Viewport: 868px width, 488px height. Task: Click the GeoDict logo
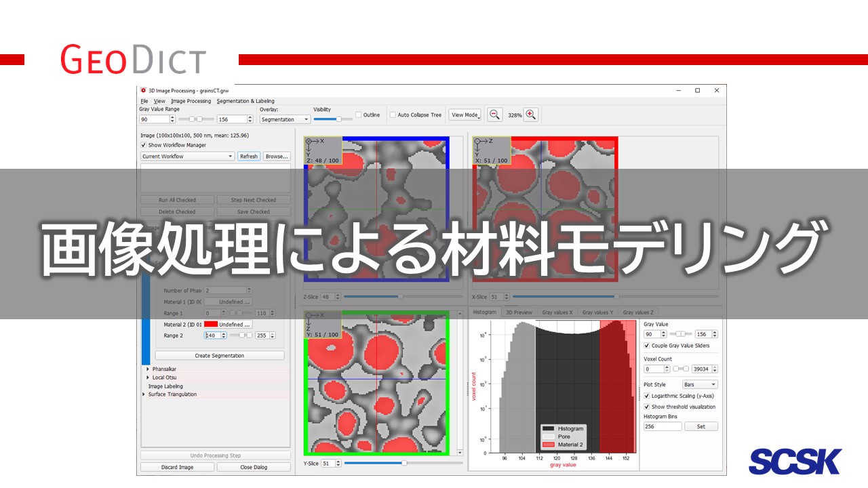click(x=133, y=60)
